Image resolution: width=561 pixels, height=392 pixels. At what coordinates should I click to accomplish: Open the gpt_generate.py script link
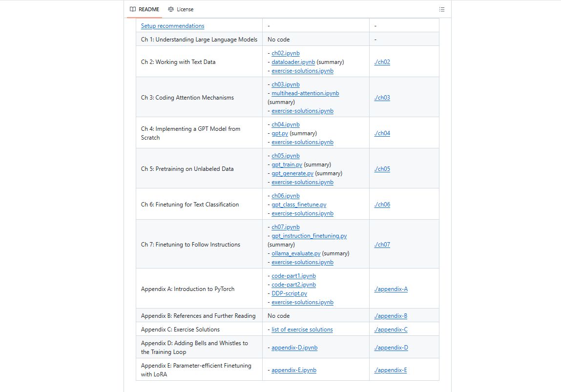tap(292, 173)
